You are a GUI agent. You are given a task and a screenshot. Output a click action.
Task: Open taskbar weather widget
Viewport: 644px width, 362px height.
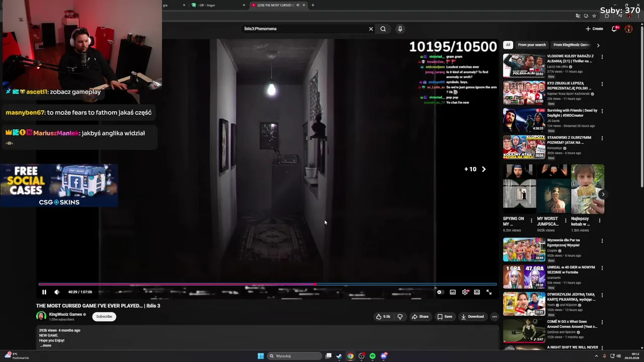(x=16, y=356)
